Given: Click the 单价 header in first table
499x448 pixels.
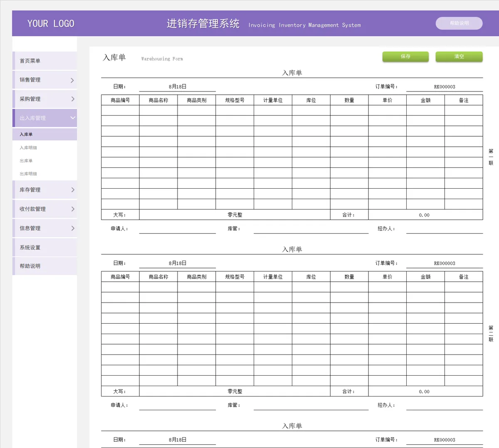Looking at the screenshot, I should [x=388, y=100].
